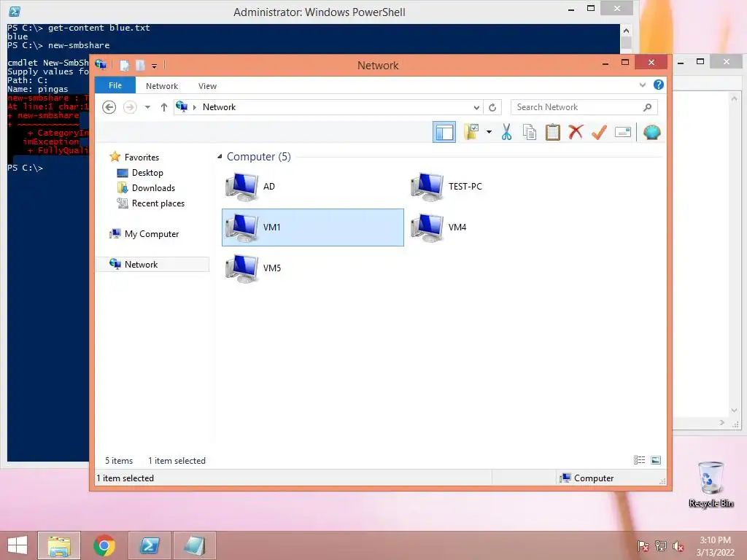
Task: Click the Network window system icon
Action: click(101, 64)
